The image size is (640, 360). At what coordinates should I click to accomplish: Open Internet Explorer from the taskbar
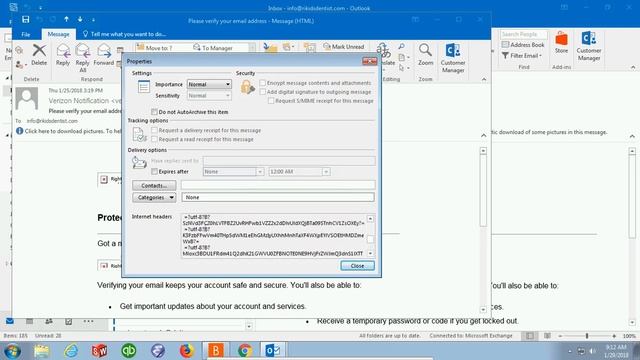coord(71,351)
